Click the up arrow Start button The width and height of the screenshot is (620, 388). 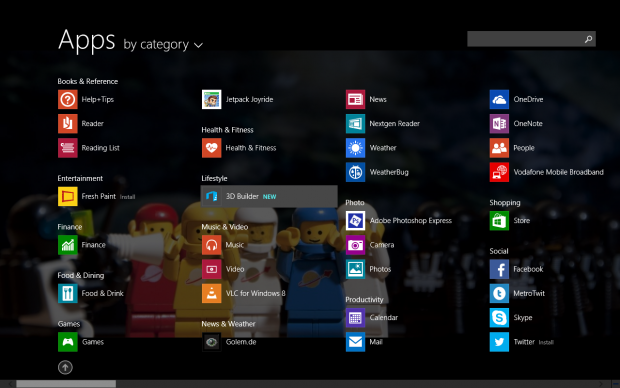(65, 367)
